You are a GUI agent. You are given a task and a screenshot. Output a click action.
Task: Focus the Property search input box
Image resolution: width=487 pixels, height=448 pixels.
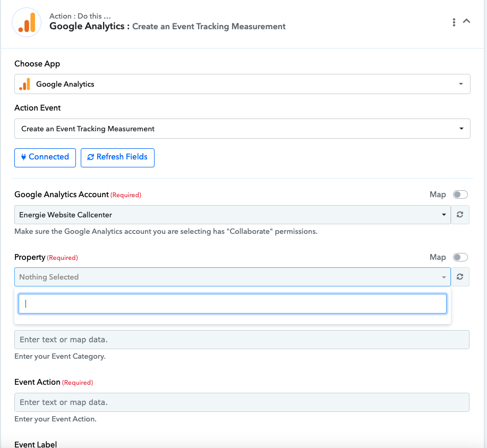(232, 303)
